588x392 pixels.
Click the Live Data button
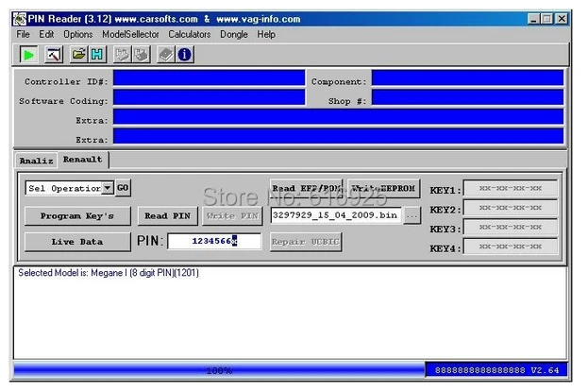pyautogui.click(x=77, y=242)
